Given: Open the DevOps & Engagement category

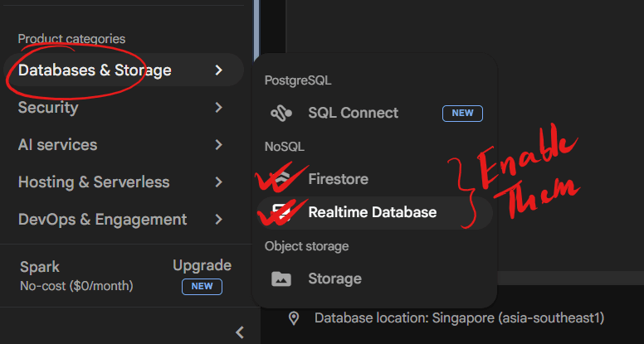Looking at the screenshot, I should pyautogui.click(x=124, y=220).
